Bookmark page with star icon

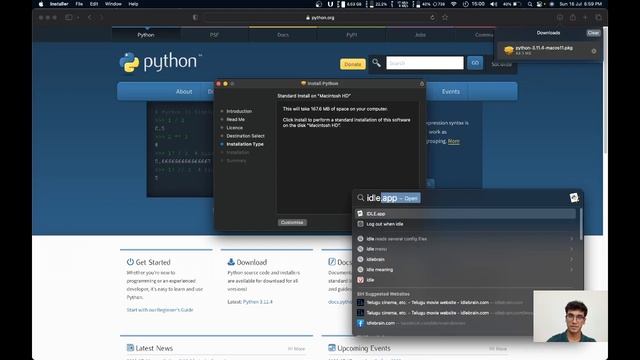(x=445, y=18)
